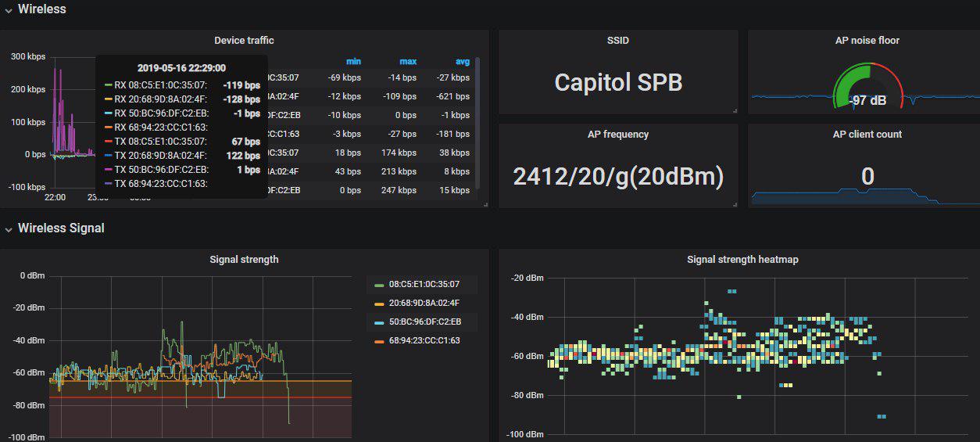Collapse the Wireless row chevron
This screenshot has width=980, height=442.
[x=9, y=9]
